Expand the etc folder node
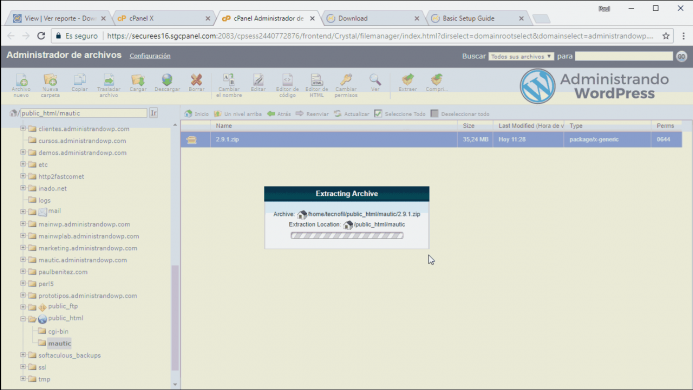The height and width of the screenshot is (390, 693). click(23, 164)
